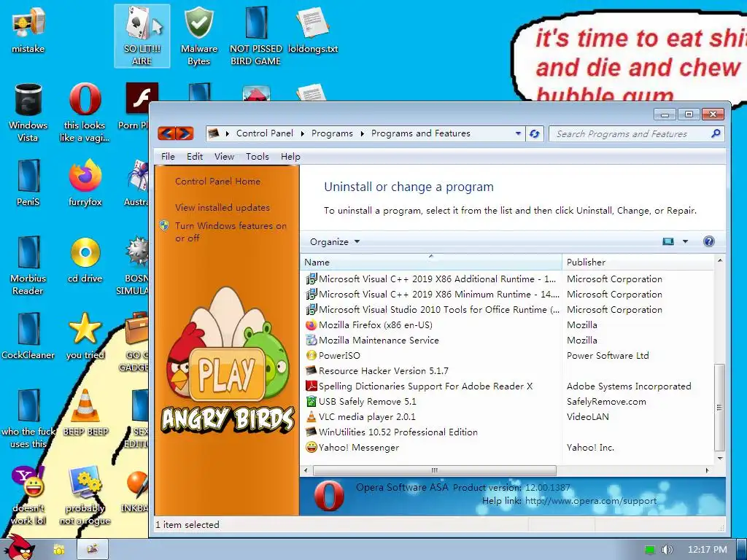Open Turn Windows features on or off
The height and width of the screenshot is (560, 747).
(x=231, y=232)
